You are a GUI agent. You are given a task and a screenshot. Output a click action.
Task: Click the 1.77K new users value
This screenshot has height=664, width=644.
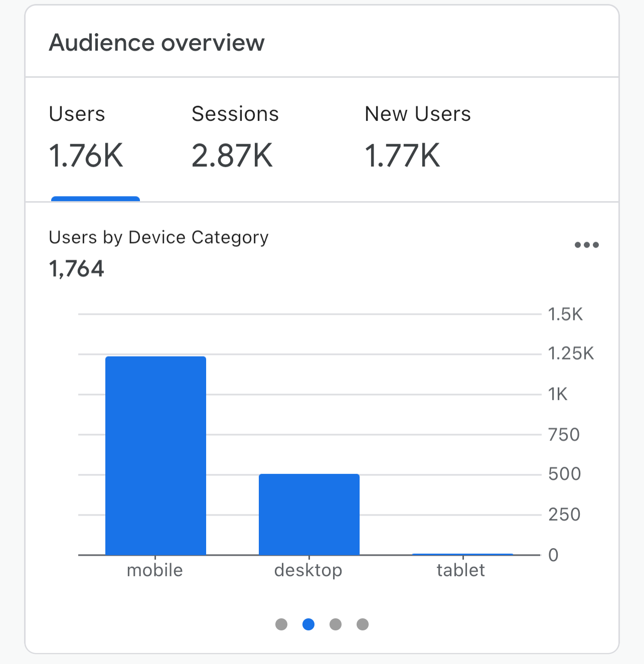(402, 155)
